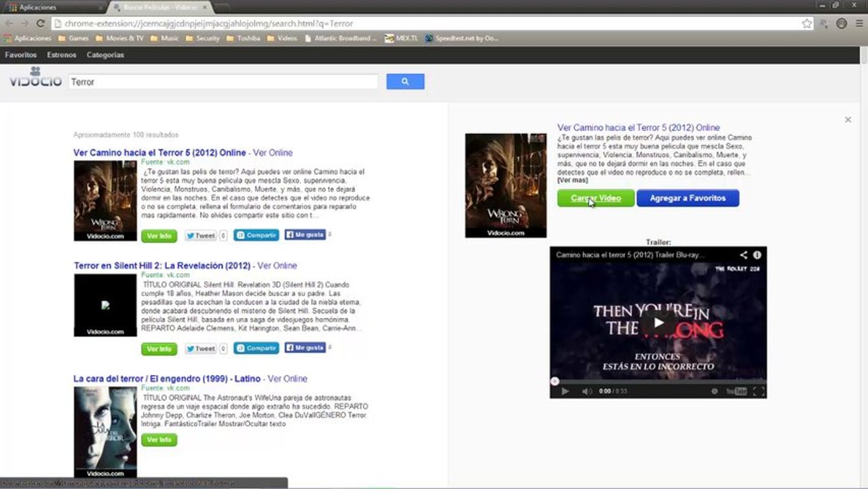Open the Toshiba bookmark folder

[x=243, y=39]
